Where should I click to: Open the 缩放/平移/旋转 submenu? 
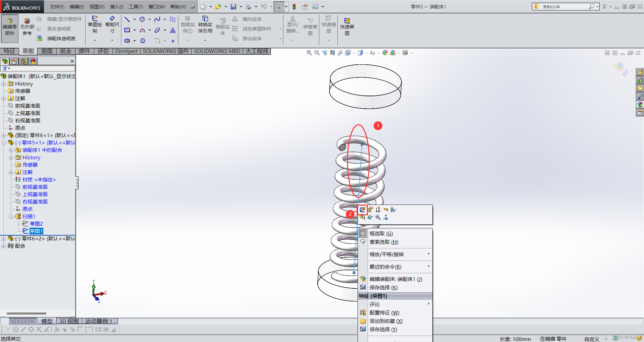[395, 254]
